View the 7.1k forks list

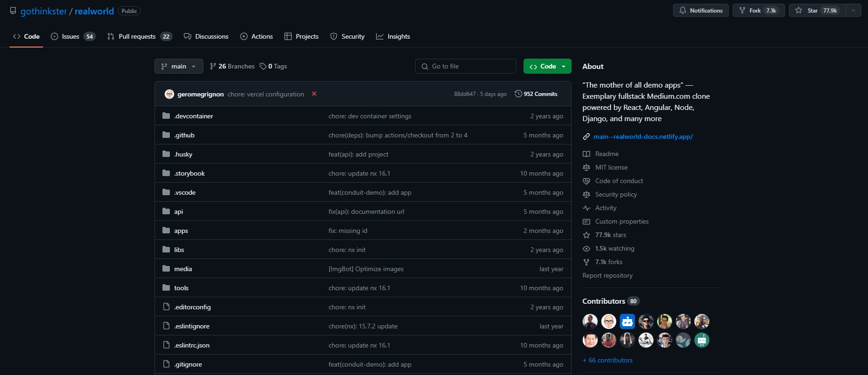coord(609,262)
